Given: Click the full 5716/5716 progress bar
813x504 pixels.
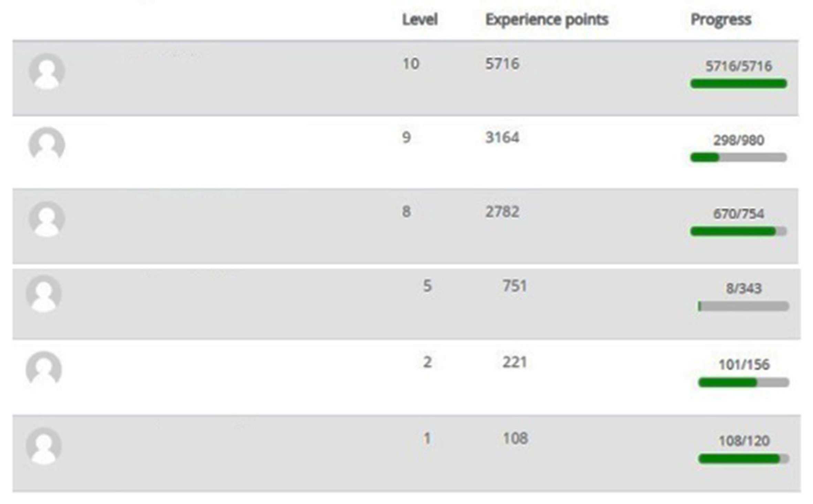Looking at the screenshot, I should (739, 84).
